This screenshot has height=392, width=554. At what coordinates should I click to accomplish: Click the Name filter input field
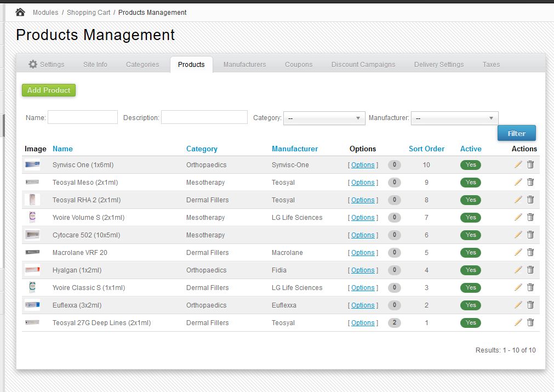tap(83, 117)
